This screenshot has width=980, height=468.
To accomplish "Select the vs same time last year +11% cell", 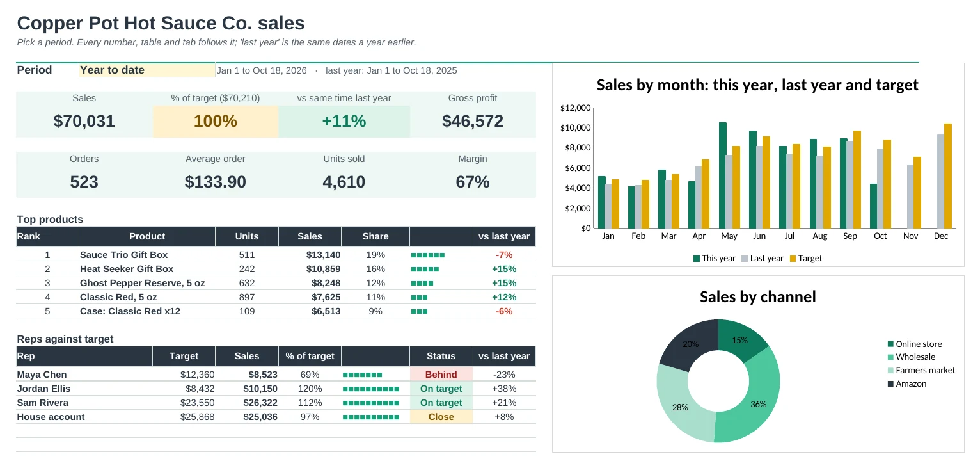I will [344, 121].
